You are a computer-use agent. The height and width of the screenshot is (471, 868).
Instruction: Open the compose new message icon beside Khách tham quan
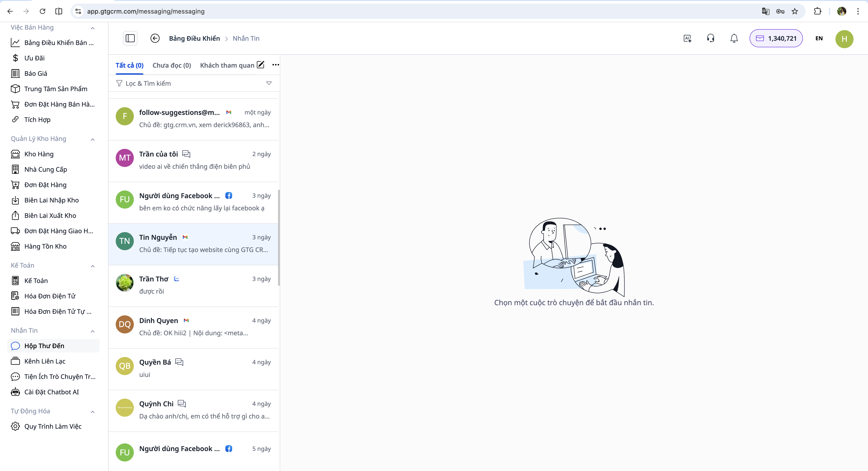260,65
